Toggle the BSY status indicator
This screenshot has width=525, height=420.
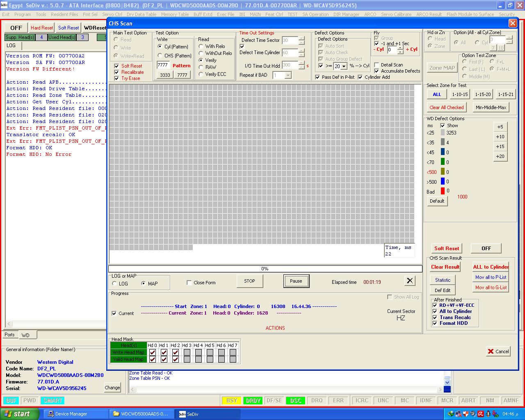tap(231, 400)
